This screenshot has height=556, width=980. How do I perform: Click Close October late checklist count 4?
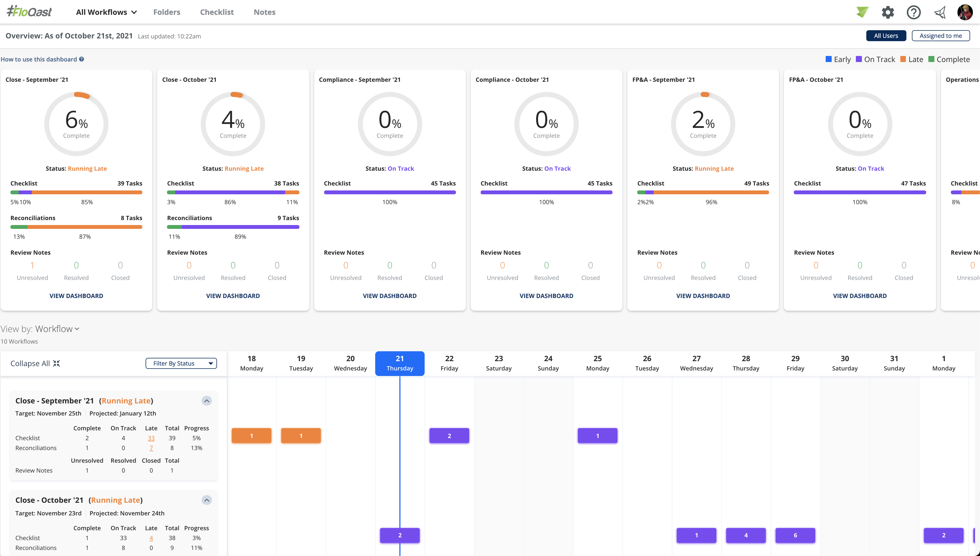tap(151, 538)
